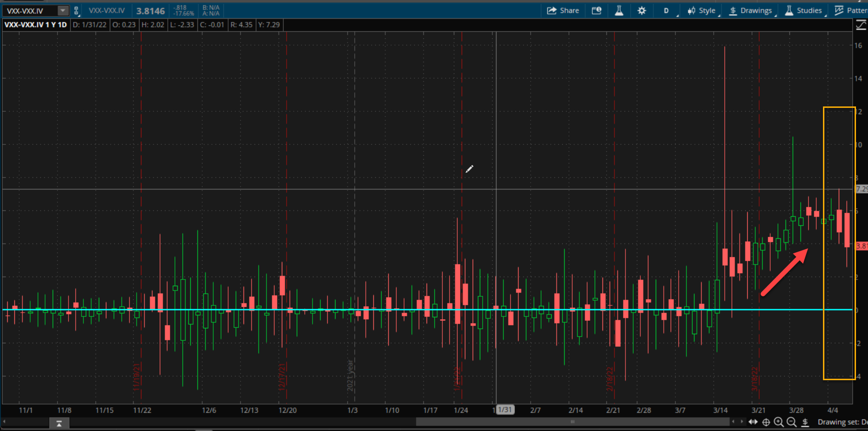Viewport: 868px width, 431px height.
Task: Open the Style menu
Action: tap(702, 11)
